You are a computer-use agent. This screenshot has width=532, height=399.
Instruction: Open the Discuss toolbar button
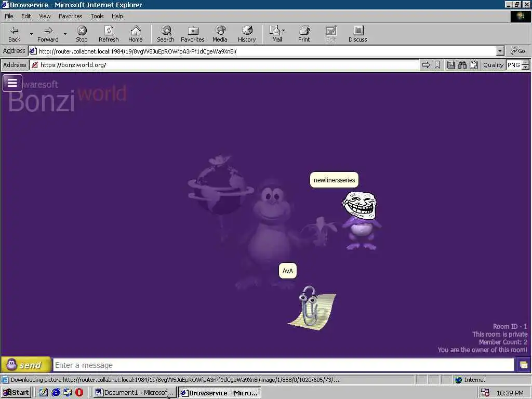tap(357, 34)
